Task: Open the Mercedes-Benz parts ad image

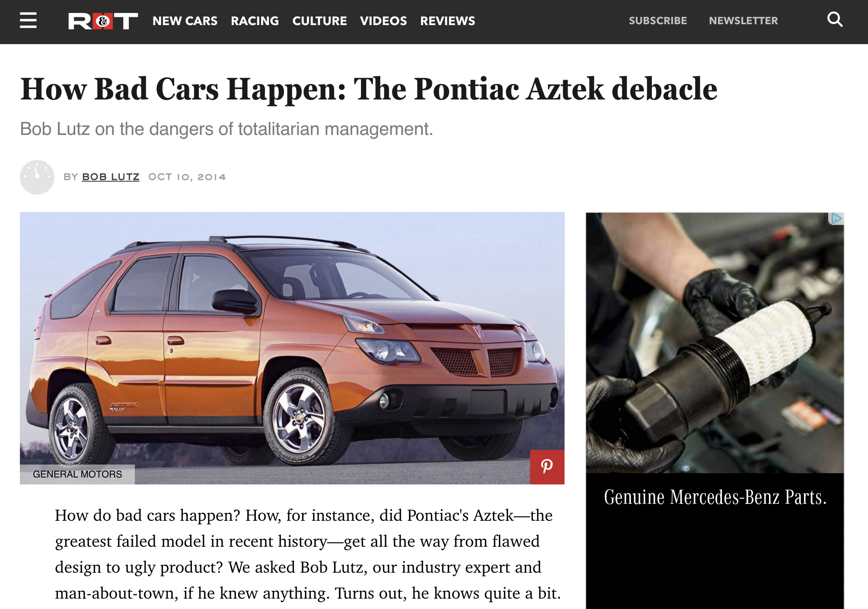Action: pos(715,343)
